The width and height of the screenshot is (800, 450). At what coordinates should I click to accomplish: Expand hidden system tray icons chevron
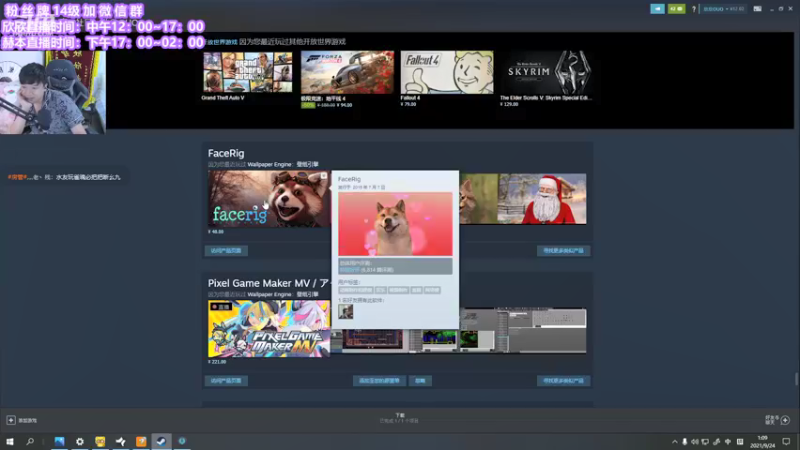coord(674,442)
